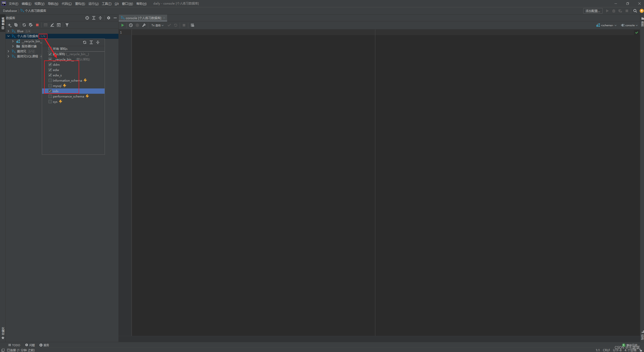Click the add new data source plus icon
Viewport: 644px width, 352px height.
point(9,25)
